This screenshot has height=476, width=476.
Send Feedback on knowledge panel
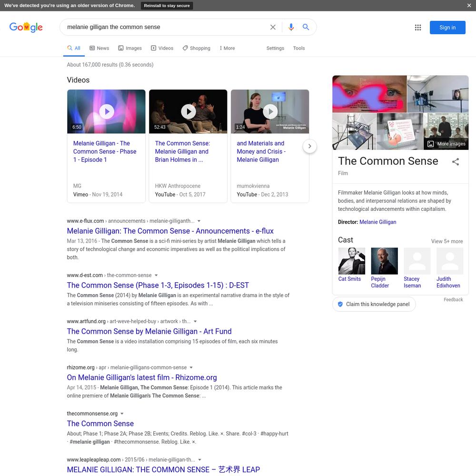click(453, 299)
